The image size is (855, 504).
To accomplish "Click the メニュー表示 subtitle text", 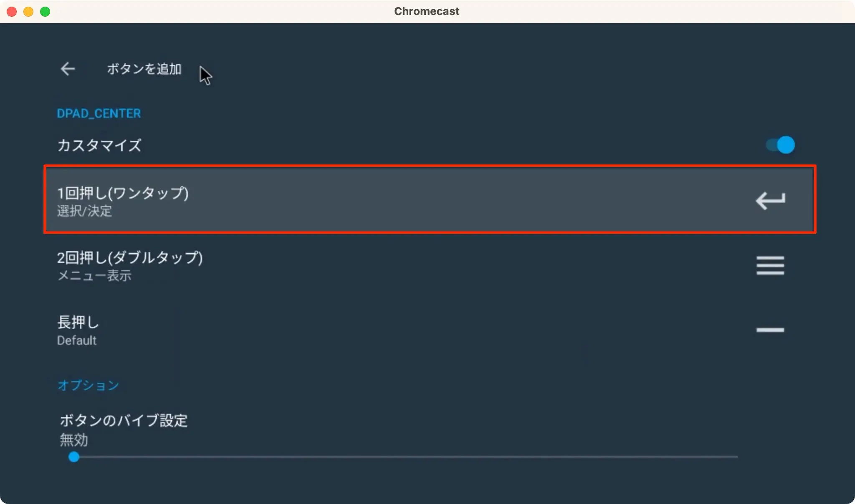I will [94, 276].
